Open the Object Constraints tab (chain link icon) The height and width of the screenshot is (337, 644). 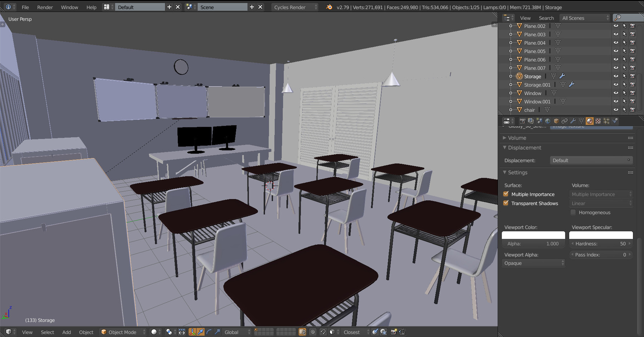[x=565, y=121]
